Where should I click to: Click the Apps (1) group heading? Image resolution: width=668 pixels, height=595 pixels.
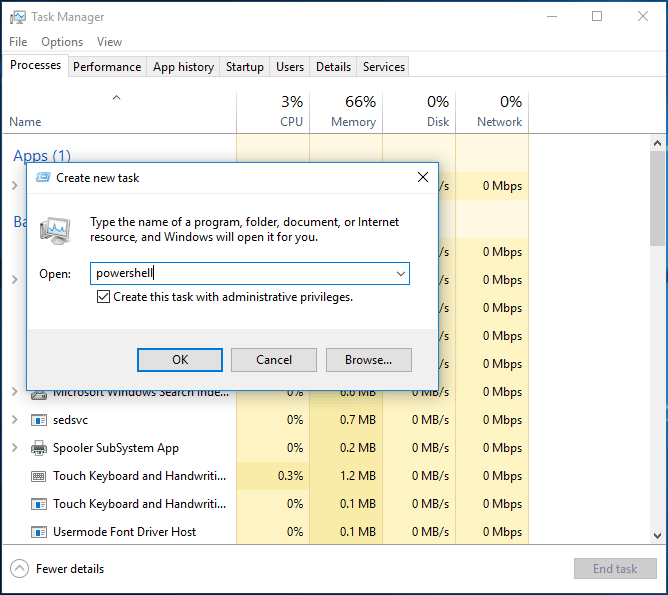[42, 155]
